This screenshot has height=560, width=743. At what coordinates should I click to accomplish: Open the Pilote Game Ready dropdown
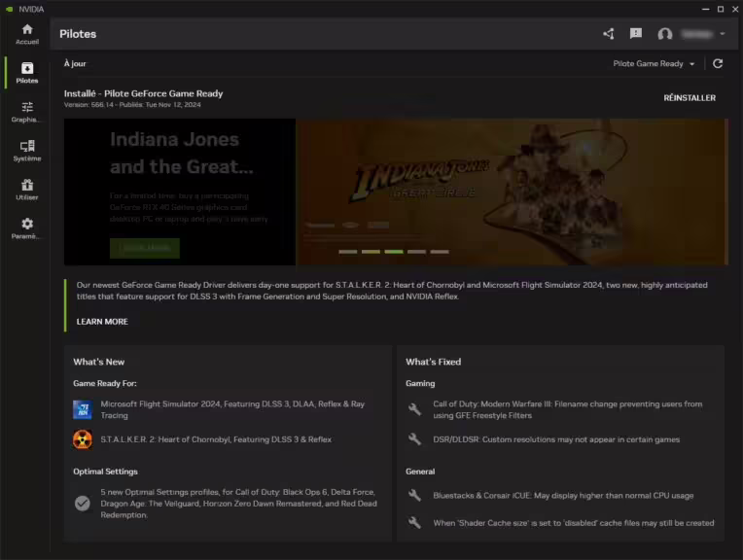pyautogui.click(x=654, y=63)
